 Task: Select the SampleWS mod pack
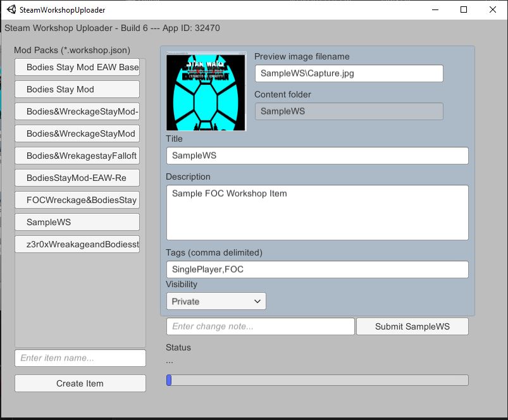point(77,222)
